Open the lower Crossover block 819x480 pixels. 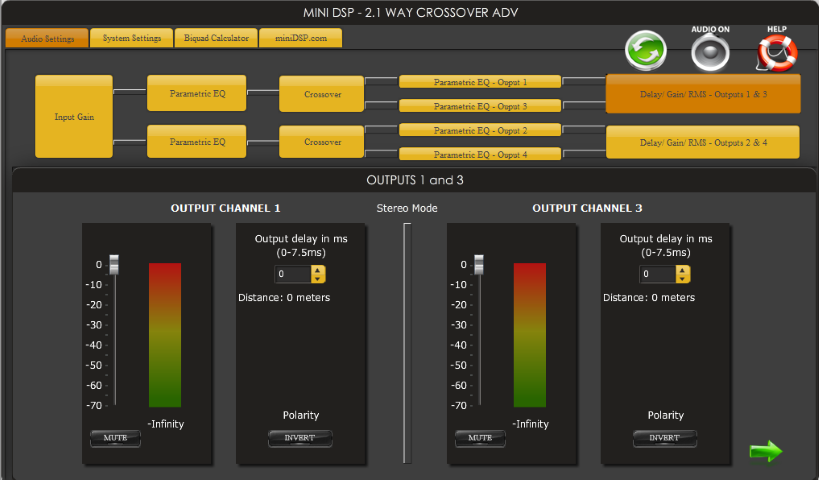tap(322, 142)
